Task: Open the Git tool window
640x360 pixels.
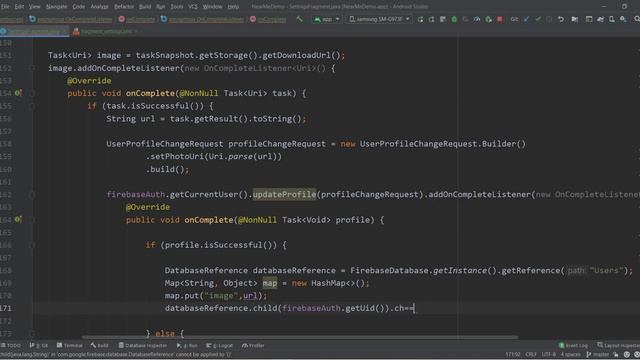Action: pos(39,346)
